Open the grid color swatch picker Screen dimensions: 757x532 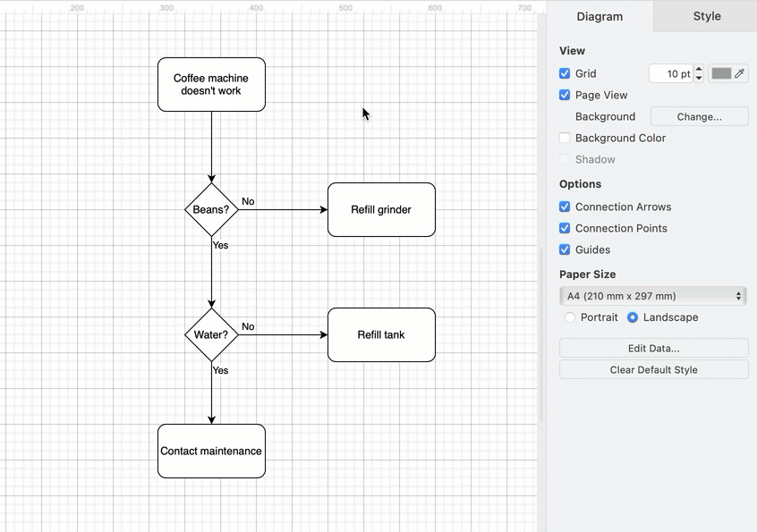723,73
